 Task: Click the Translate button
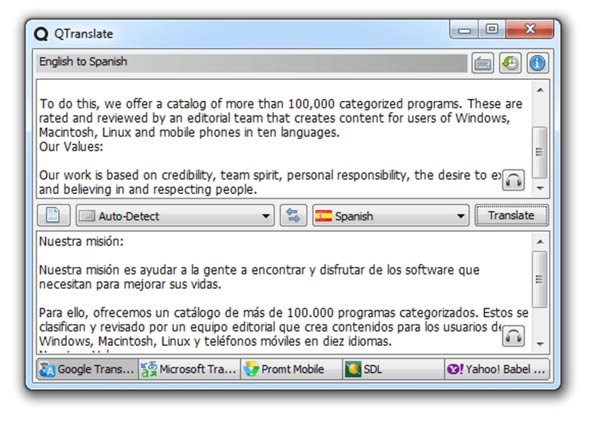point(511,215)
